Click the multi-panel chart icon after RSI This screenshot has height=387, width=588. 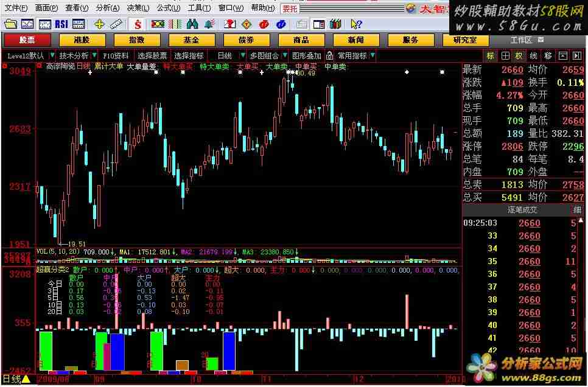(x=79, y=24)
